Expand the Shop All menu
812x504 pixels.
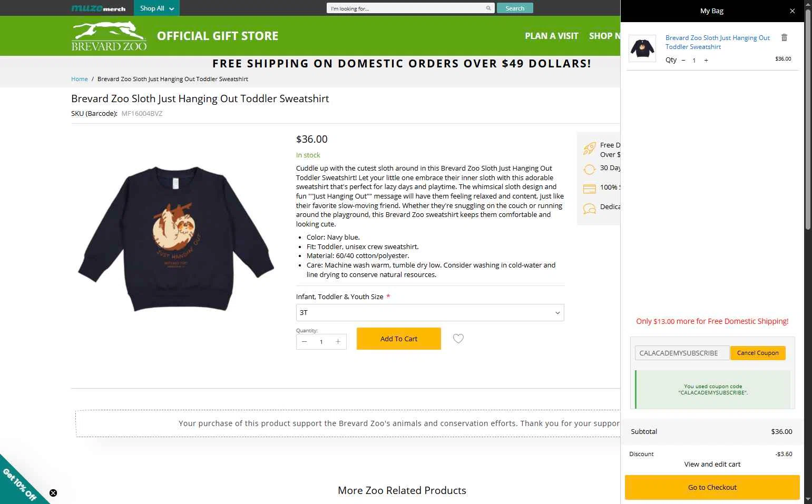(x=156, y=8)
